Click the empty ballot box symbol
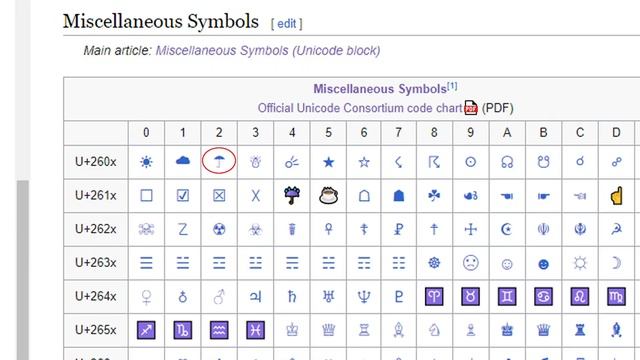Screen dimensions: 640x360 click(146, 196)
